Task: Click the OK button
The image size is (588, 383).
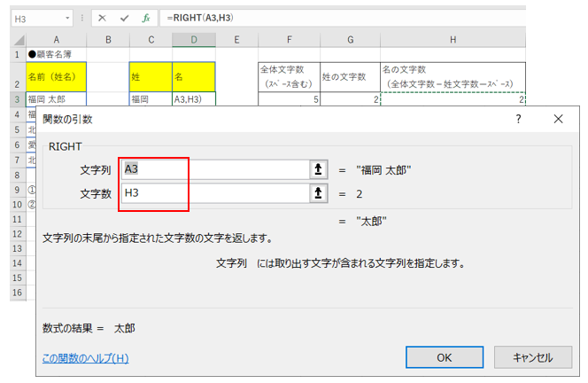Action: coord(445,357)
